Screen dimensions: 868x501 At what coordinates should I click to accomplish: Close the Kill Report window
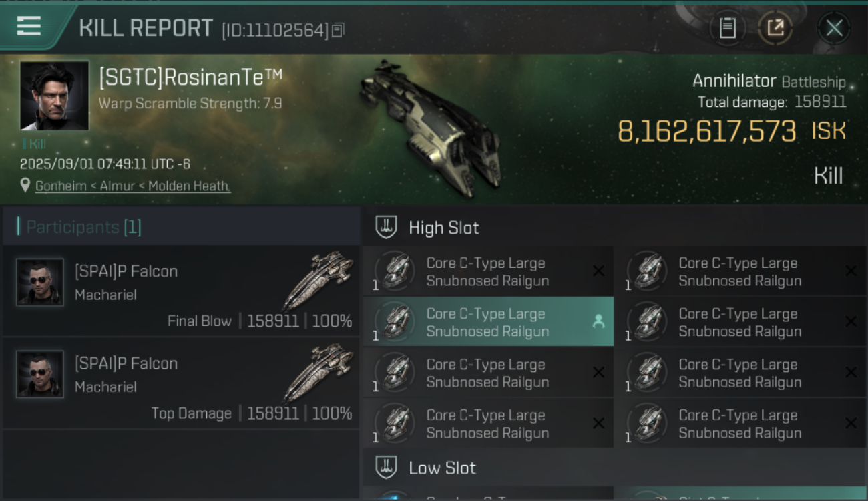coord(834,28)
